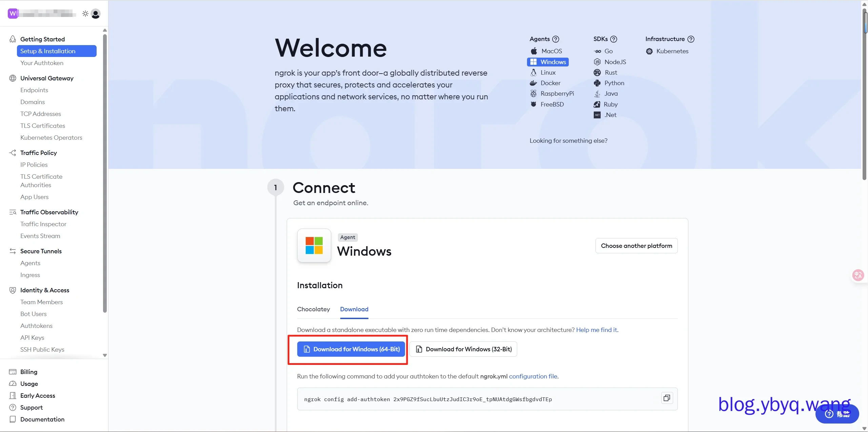Click the Usage gauge icon
Screen dimensions: 868x432
pos(13,384)
